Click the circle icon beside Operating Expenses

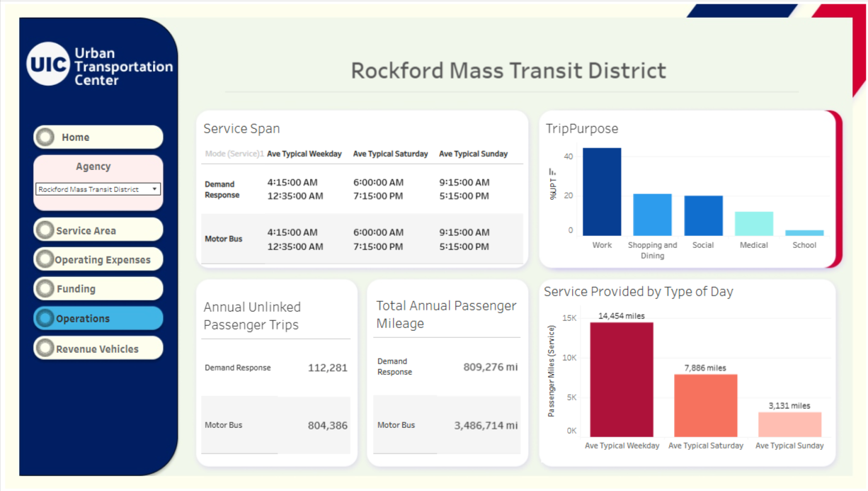point(45,259)
